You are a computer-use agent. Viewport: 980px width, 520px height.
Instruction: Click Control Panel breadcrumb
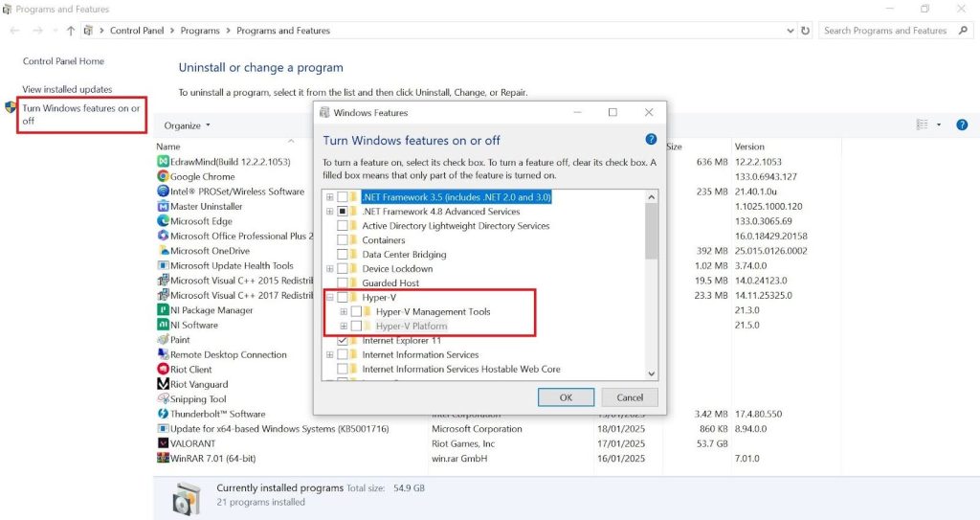tap(137, 31)
